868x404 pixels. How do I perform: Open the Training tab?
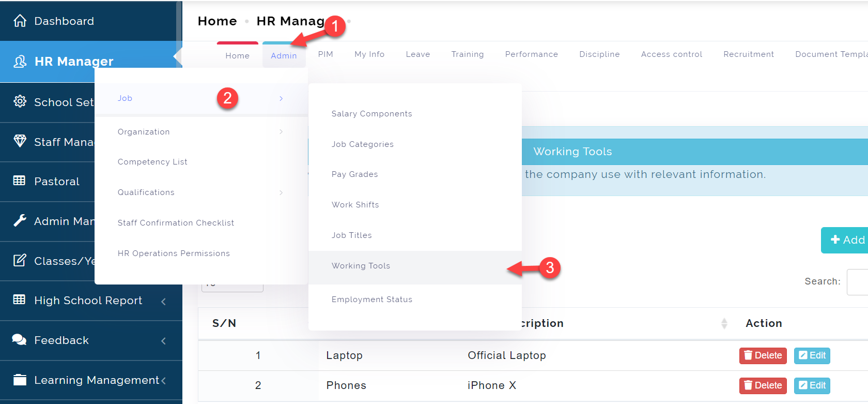point(468,54)
